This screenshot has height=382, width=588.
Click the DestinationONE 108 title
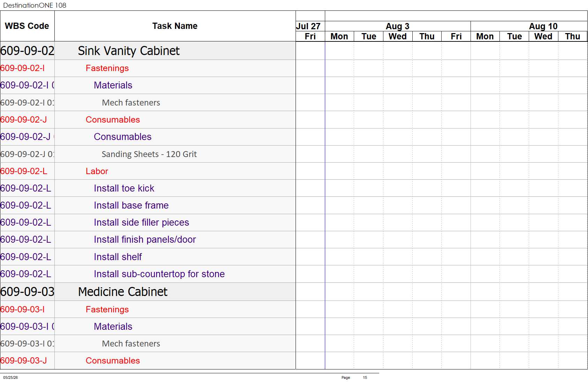[35, 5]
